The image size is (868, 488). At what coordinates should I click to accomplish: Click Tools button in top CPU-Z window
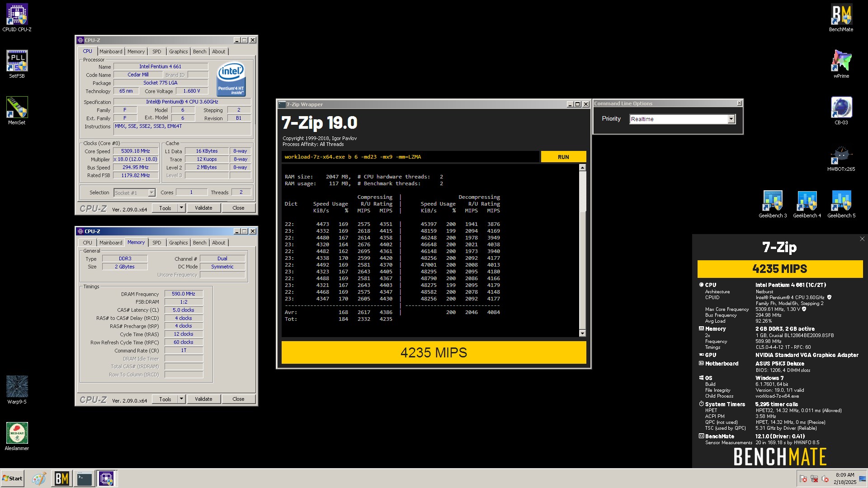(x=165, y=208)
